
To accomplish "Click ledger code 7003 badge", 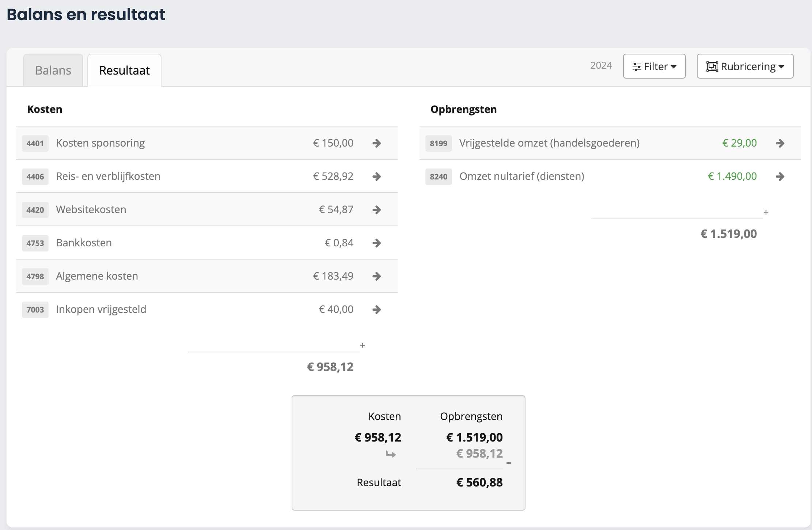I will [35, 310].
